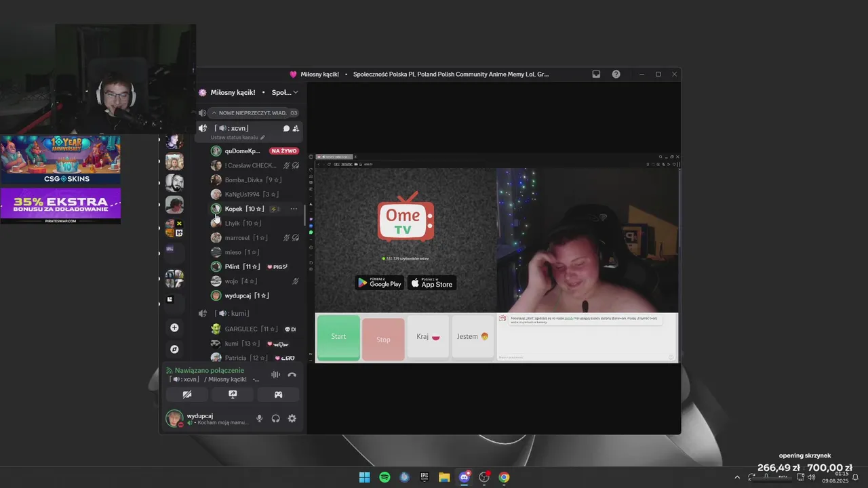
Task: Open Discord user settings gear
Action: pyautogui.click(x=292, y=419)
